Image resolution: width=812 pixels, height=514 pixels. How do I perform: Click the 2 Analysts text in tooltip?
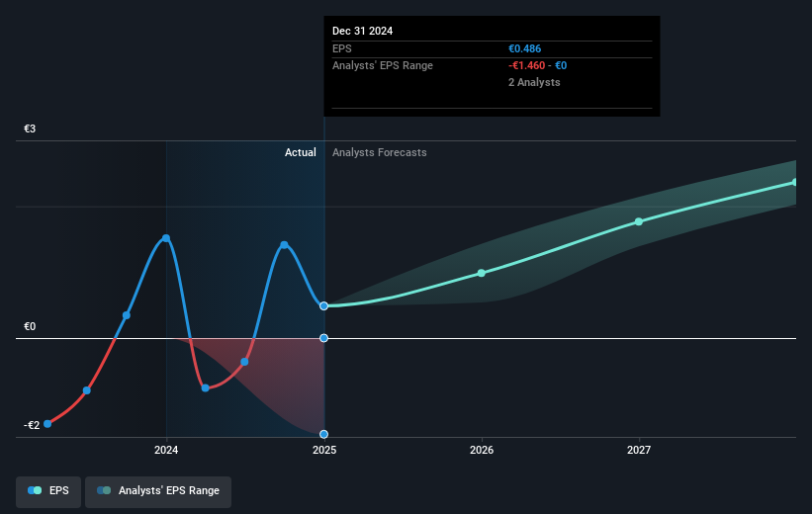pyautogui.click(x=534, y=82)
